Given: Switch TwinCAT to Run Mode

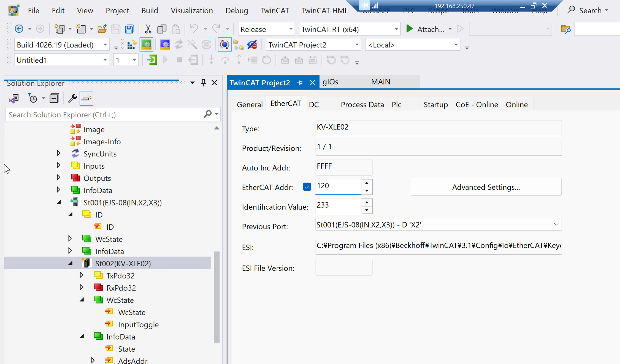Looking at the screenshot, I should 147,45.
